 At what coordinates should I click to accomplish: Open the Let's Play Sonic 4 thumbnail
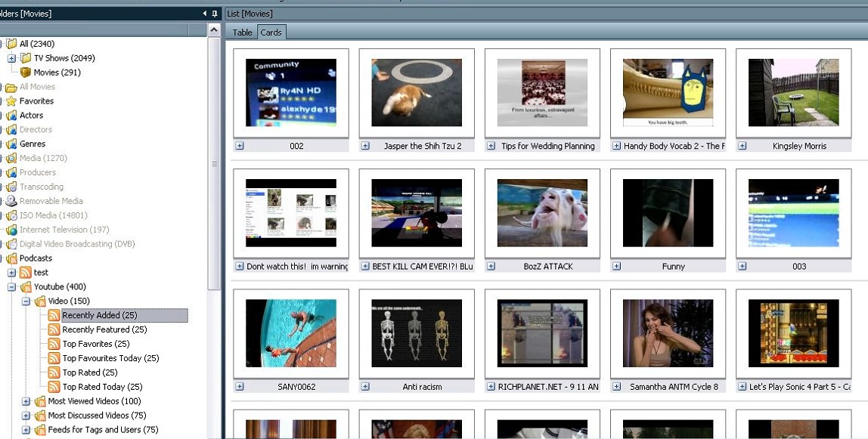click(793, 333)
